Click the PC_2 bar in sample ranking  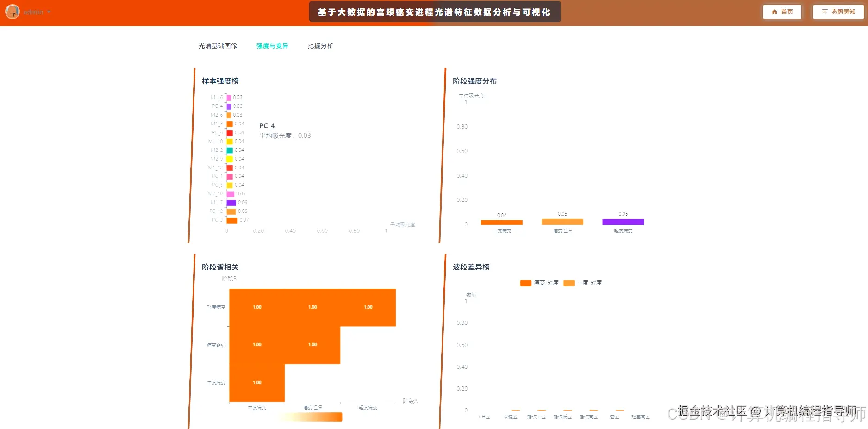pyautogui.click(x=232, y=220)
